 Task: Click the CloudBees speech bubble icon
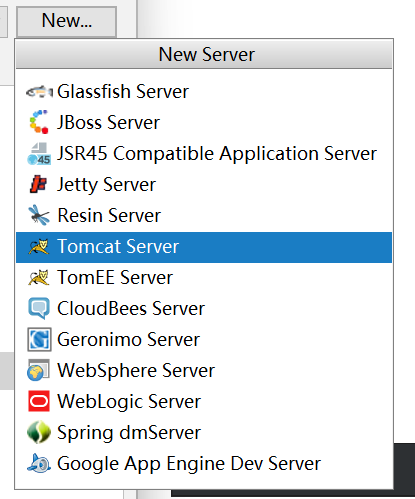coord(39,308)
